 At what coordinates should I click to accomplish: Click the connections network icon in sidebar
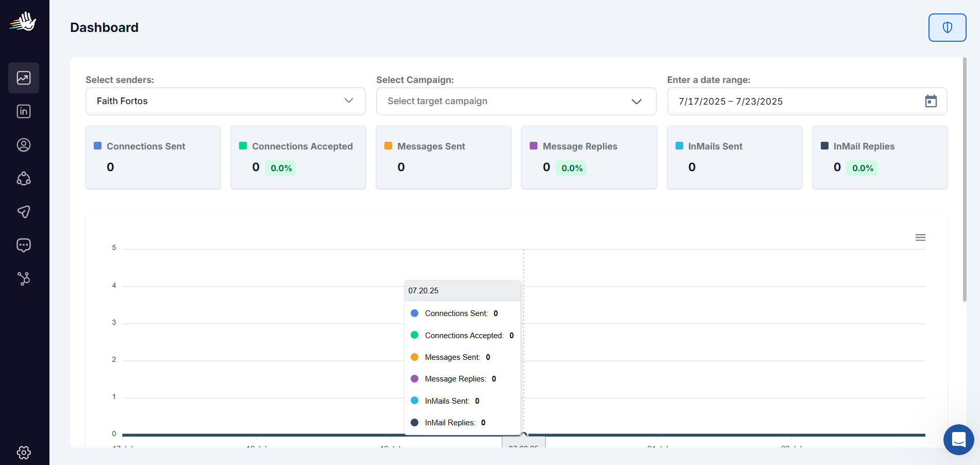point(24,179)
